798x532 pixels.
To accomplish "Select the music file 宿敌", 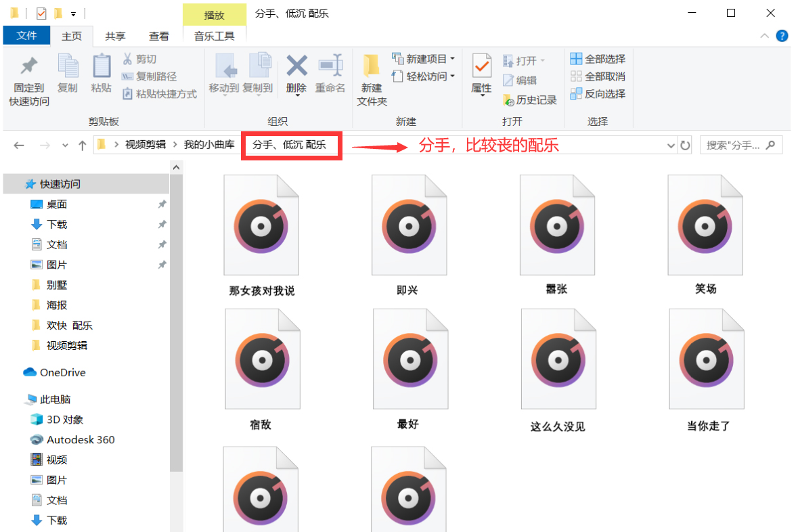I will pyautogui.click(x=261, y=370).
